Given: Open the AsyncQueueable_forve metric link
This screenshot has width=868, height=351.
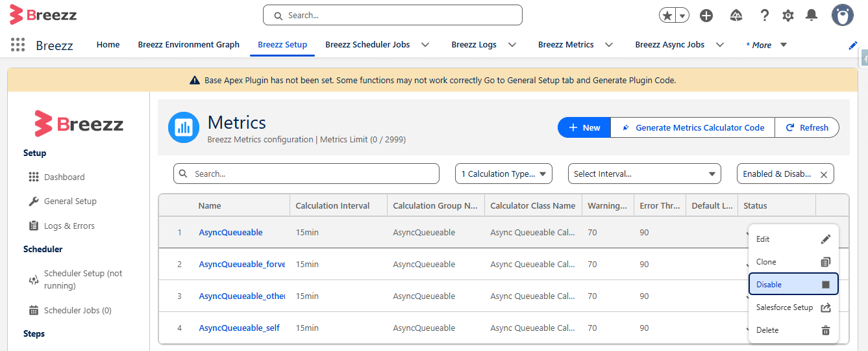Looking at the screenshot, I should [x=242, y=264].
